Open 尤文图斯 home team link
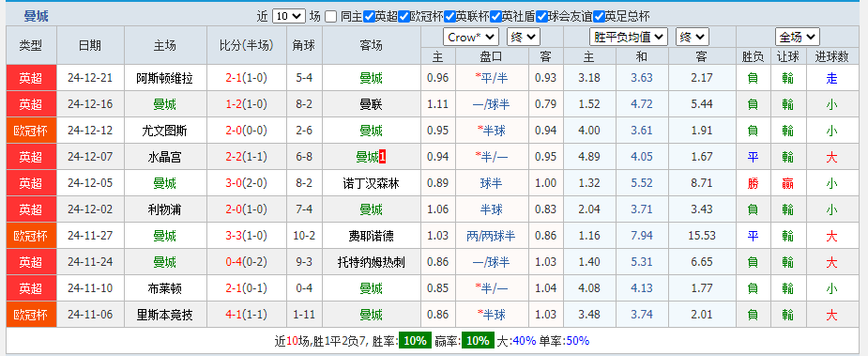 (x=165, y=131)
